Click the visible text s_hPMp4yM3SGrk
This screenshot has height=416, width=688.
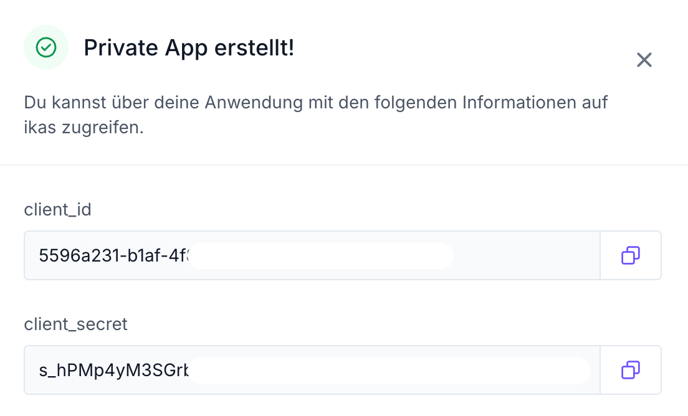tap(114, 370)
